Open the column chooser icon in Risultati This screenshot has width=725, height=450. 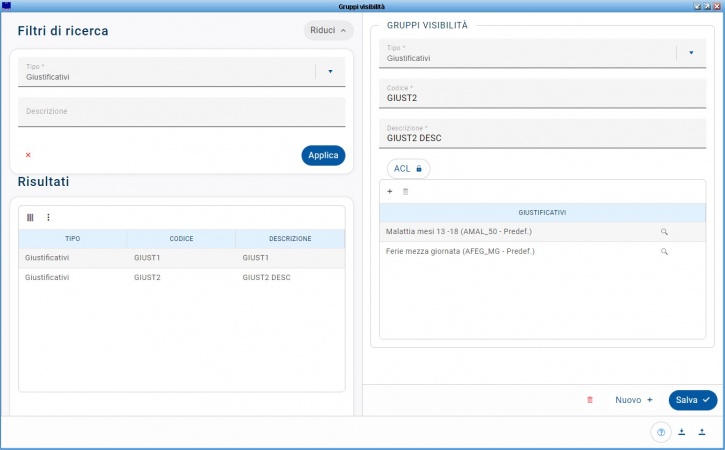pyautogui.click(x=30, y=217)
